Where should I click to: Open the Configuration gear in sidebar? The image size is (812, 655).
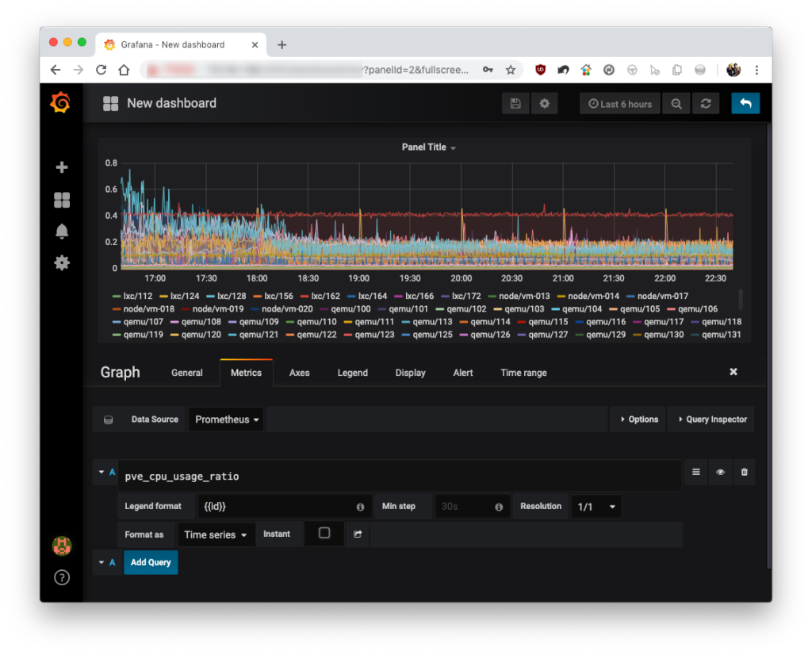tap(62, 263)
